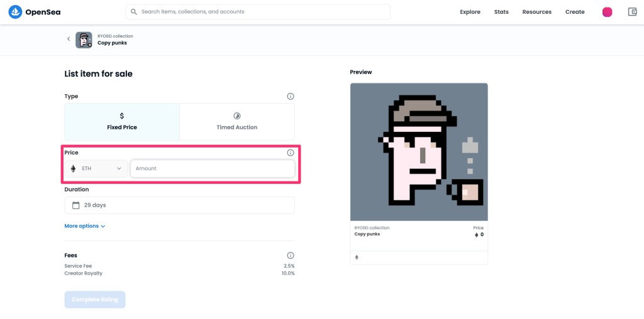644x319 pixels.
Task: Open the wallet icon
Action: [632, 12]
